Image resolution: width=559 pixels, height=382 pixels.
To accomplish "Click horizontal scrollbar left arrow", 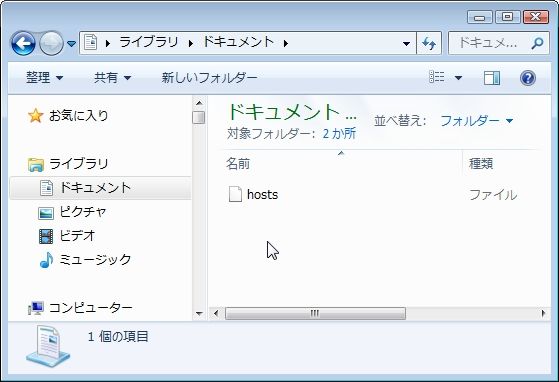I will pyautogui.click(x=216, y=313).
